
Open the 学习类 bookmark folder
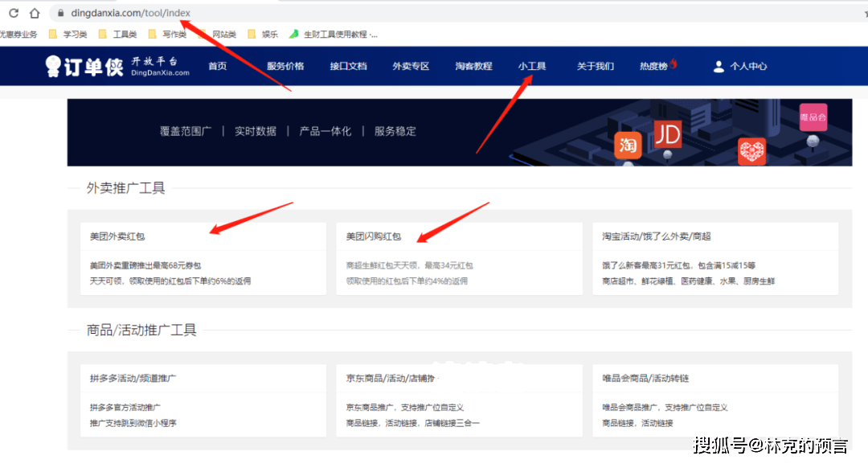68,35
